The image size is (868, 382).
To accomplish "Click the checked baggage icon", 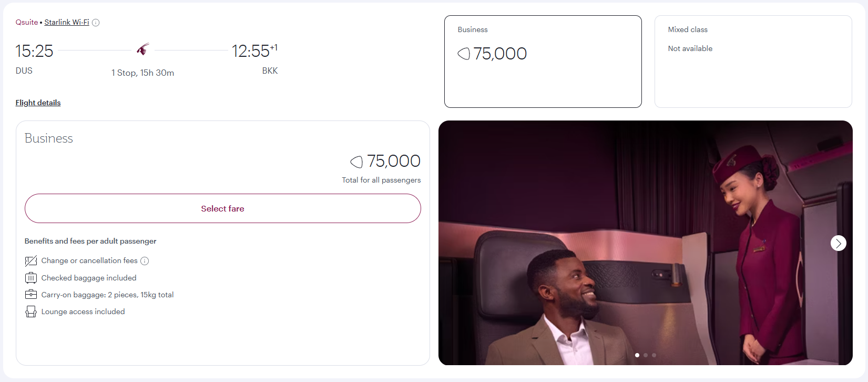I will pos(31,278).
